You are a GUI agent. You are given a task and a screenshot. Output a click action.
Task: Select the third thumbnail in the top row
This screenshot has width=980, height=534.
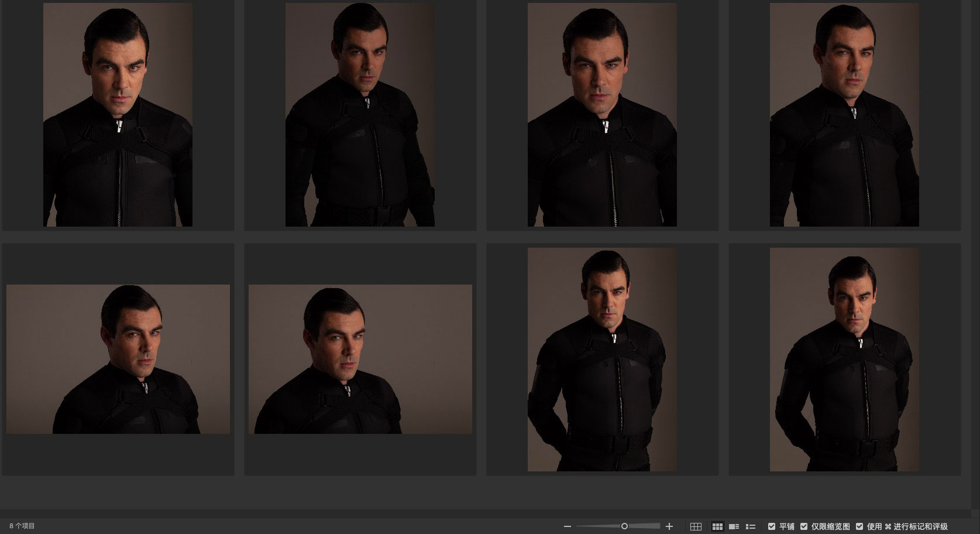(x=602, y=115)
